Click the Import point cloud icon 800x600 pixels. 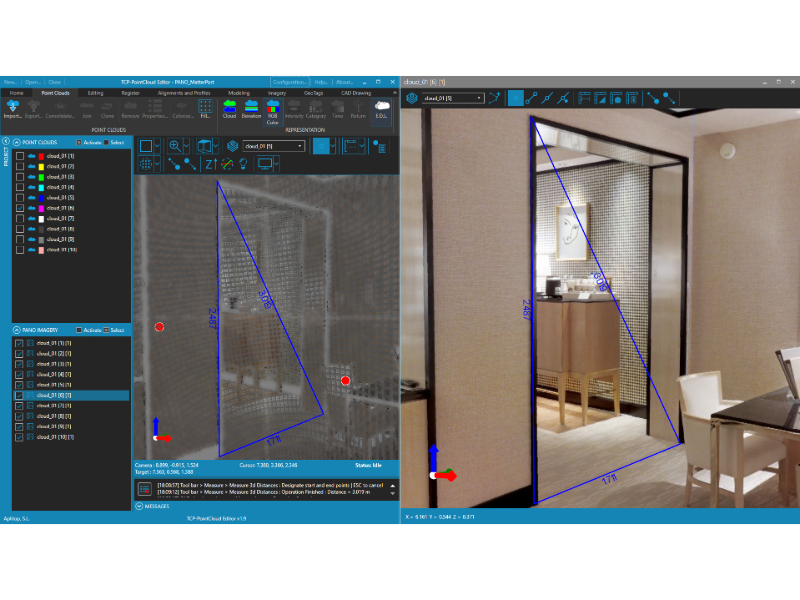(x=12, y=109)
